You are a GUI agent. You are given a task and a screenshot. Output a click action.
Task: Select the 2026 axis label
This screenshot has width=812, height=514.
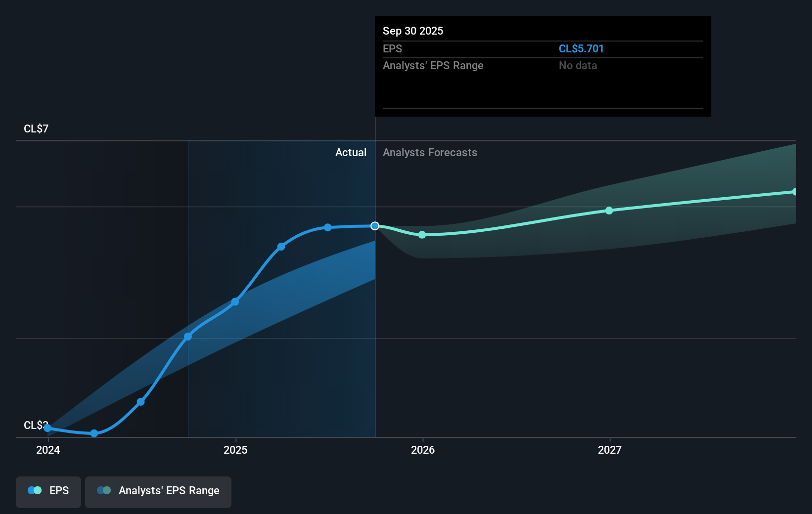tap(422, 450)
